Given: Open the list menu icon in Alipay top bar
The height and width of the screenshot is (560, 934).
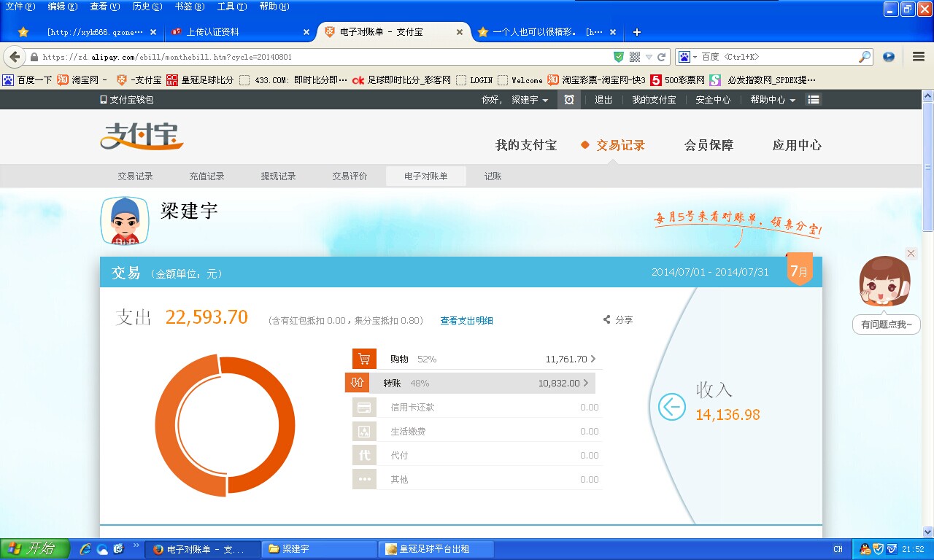Looking at the screenshot, I should click(814, 100).
